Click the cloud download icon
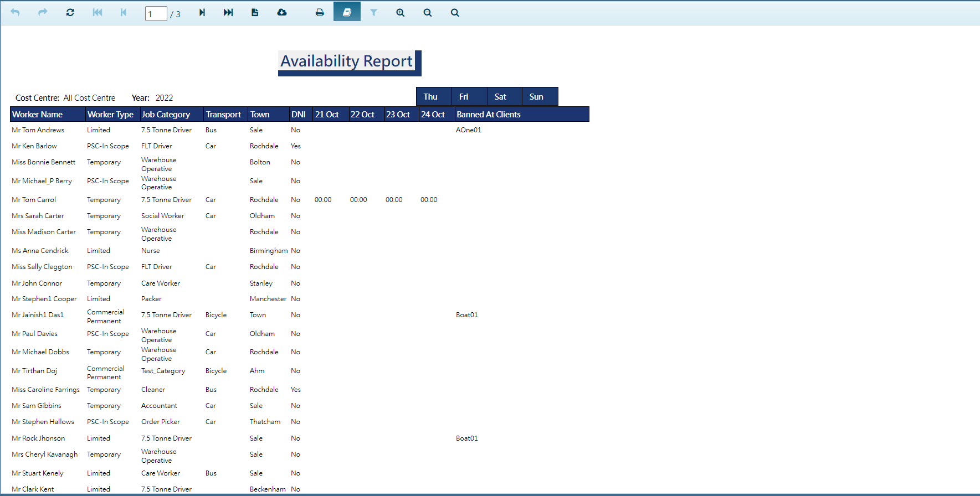980x496 pixels. point(282,12)
